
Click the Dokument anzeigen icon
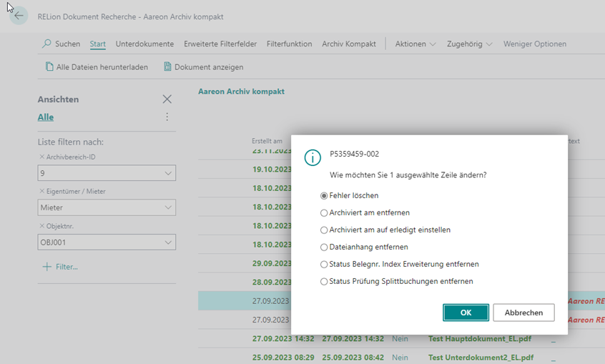tap(167, 67)
